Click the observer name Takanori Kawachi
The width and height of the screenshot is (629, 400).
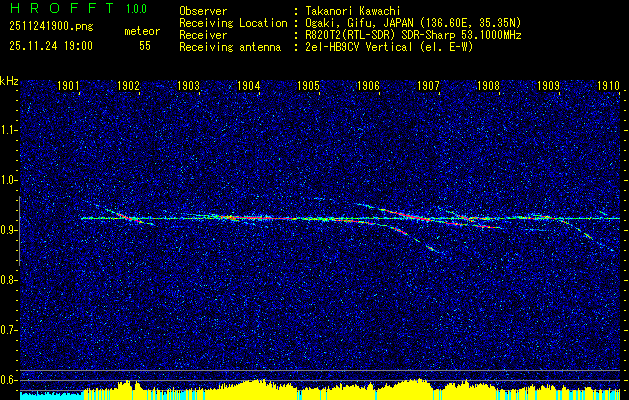[353, 11]
